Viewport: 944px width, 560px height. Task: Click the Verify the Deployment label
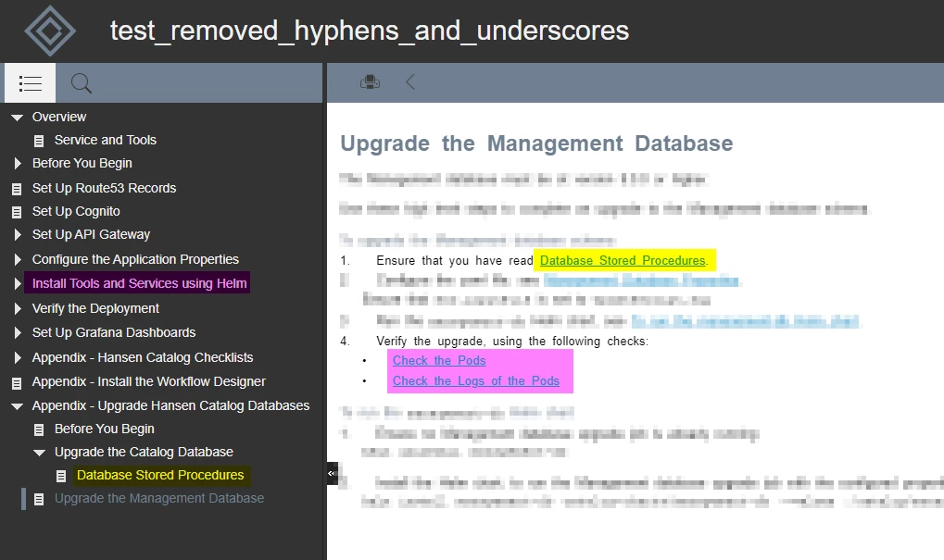[95, 308]
